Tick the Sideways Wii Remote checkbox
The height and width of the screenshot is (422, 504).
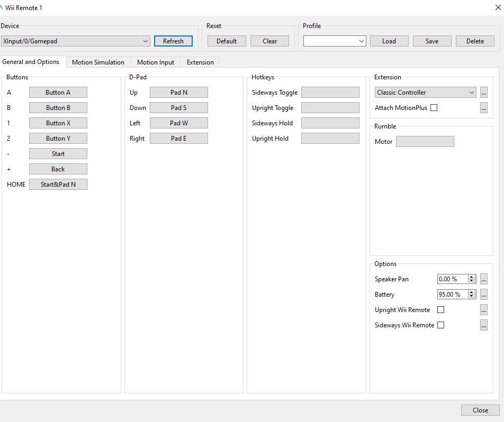click(x=440, y=325)
